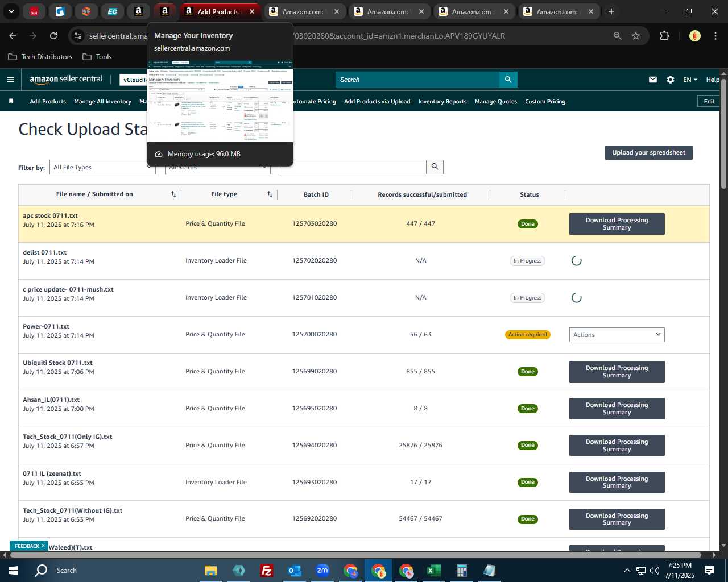Image resolution: width=728 pixels, height=582 pixels.
Task: Switch to the Add Products tab
Action: pos(220,11)
